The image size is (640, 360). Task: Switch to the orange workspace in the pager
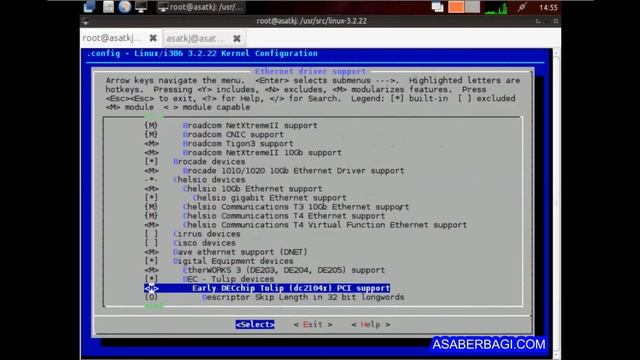pyautogui.click(x=456, y=7)
